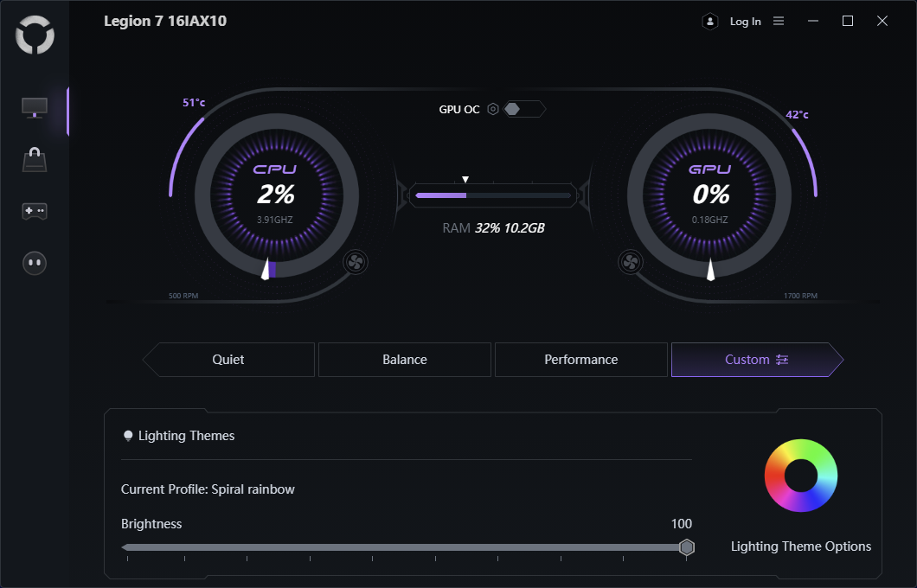Image resolution: width=917 pixels, height=588 pixels.
Task: Click the CPU usage gauge
Action: click(276, 195)
